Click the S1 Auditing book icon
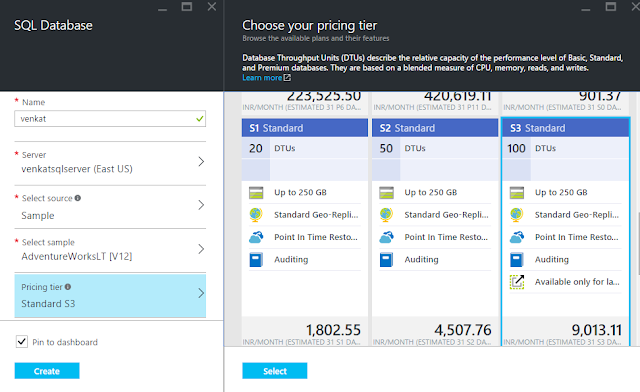This screenshot has width=640, height=392. (256, 259)
